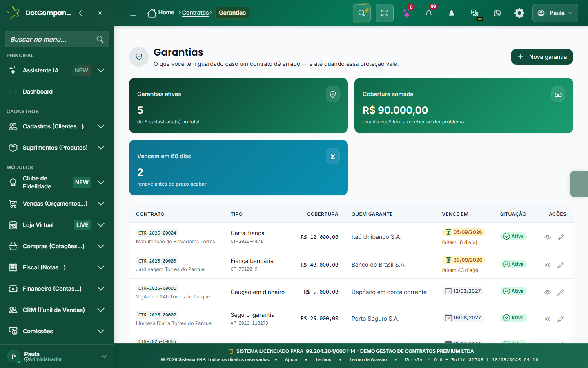The image size is (588, 368).
Task: Edit guarantee CTR-2026-00003 pencil icon
Action: pyautogui.click(x=561, y=265)
